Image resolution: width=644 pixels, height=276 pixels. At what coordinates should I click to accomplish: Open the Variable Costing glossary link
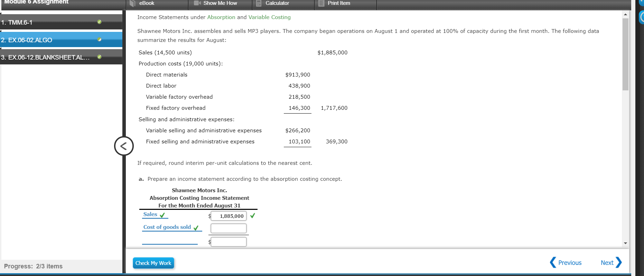click(270, 17)
